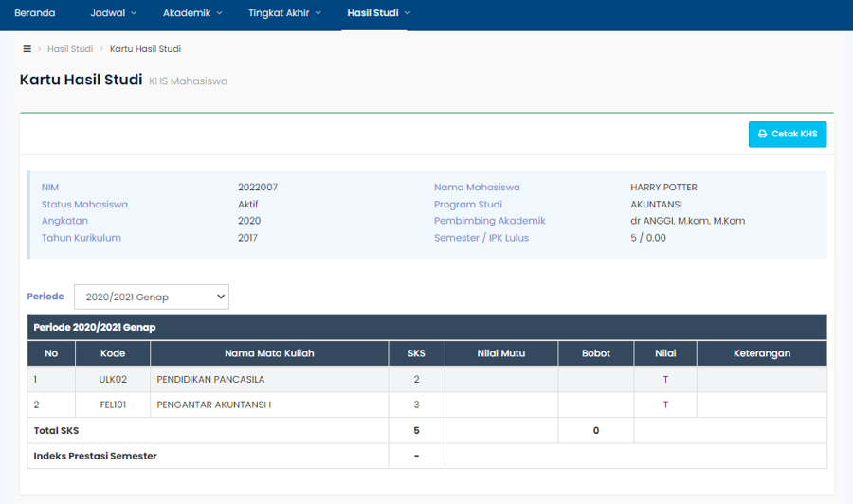Image resolution: width=853 pixels, height=504 pixels.
Task: Click the T grade for Pengantar Akuntansi I
Action: [x=665, y=405]
